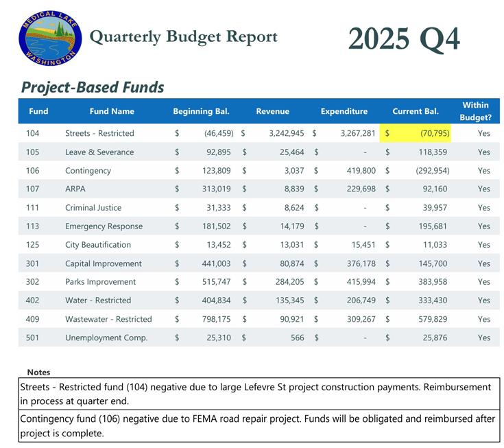Click the Current Bal. column header
The width and height of the screenshot is (504, 448).
tap(416, 111)
